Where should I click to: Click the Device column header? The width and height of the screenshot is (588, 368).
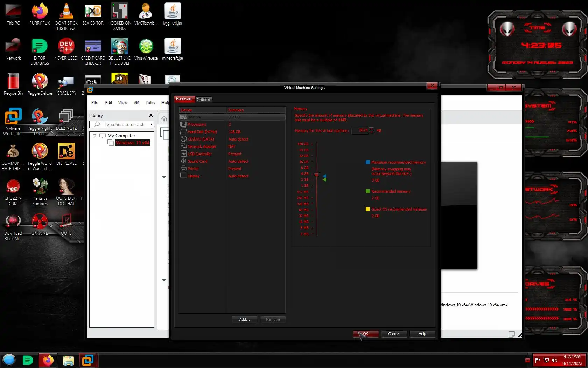(202, 110)
